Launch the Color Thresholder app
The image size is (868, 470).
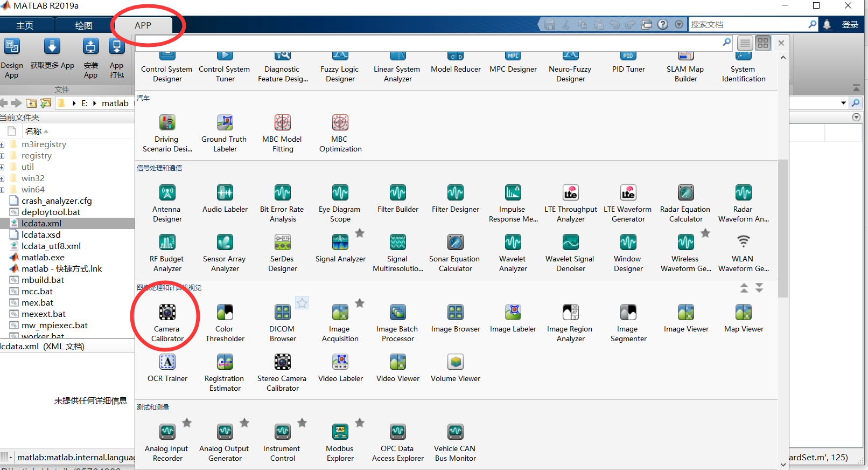click(x=225, y=323)
